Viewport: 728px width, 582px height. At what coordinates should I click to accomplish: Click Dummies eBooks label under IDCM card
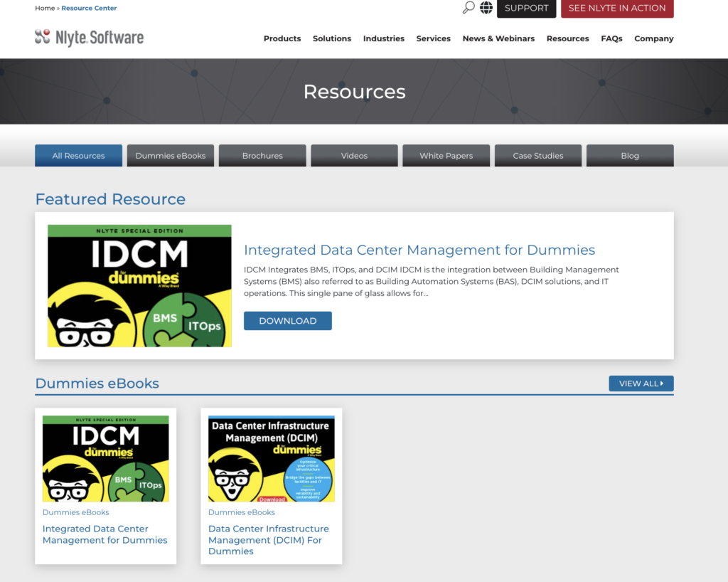75,512
